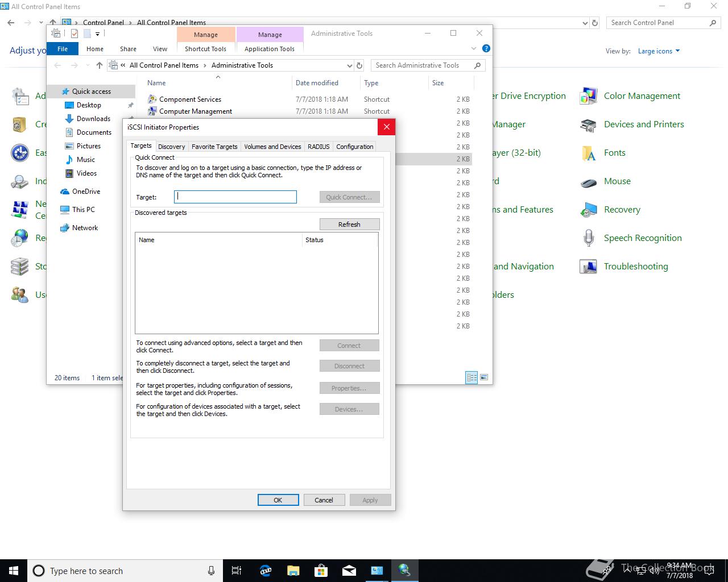Click the microphone icon in taskbar search
Viewport: 728px width, 582px height.
[x=211, y=571]
